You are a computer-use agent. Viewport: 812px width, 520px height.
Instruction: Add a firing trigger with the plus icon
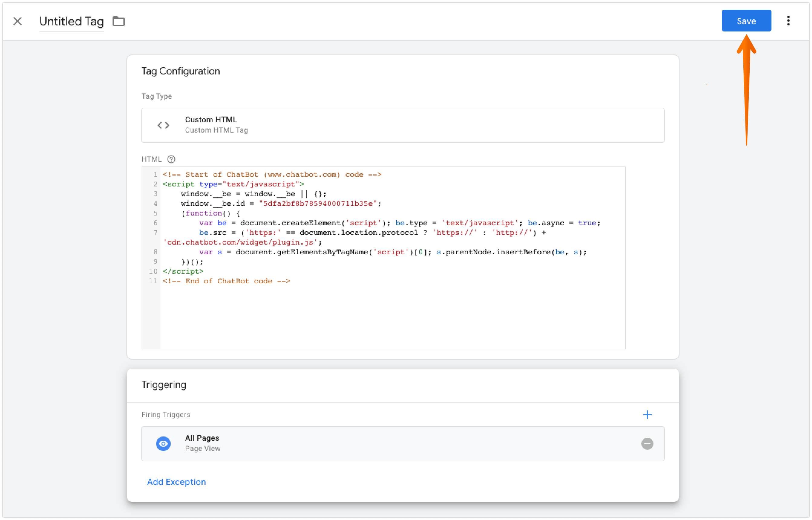point(647,414)
